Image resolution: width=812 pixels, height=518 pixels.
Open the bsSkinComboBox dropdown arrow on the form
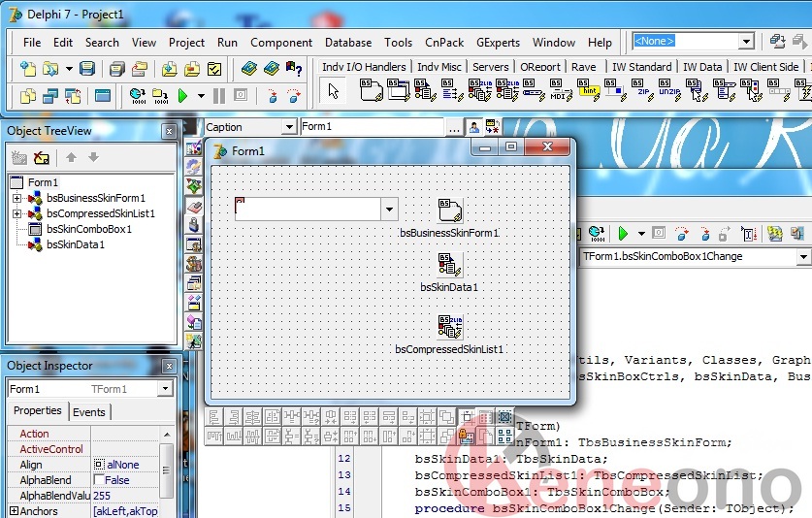(389, 210)
